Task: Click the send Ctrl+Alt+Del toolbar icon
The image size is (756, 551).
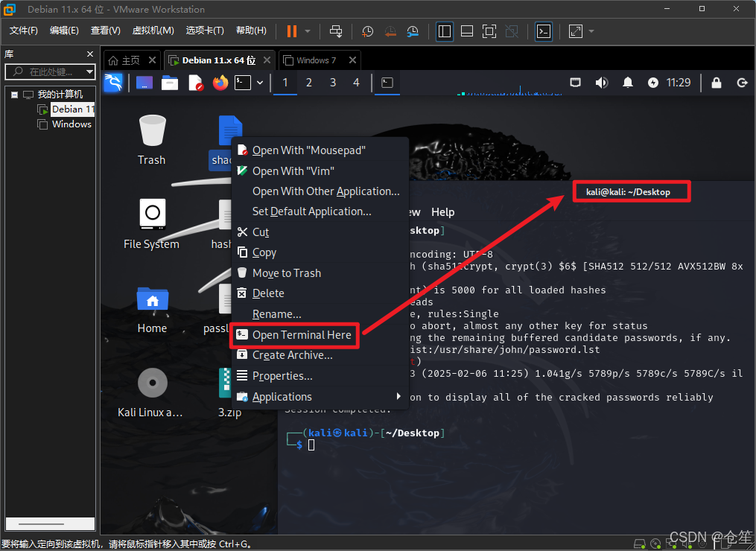Action: pyautogui.click(x=336, y=31)
